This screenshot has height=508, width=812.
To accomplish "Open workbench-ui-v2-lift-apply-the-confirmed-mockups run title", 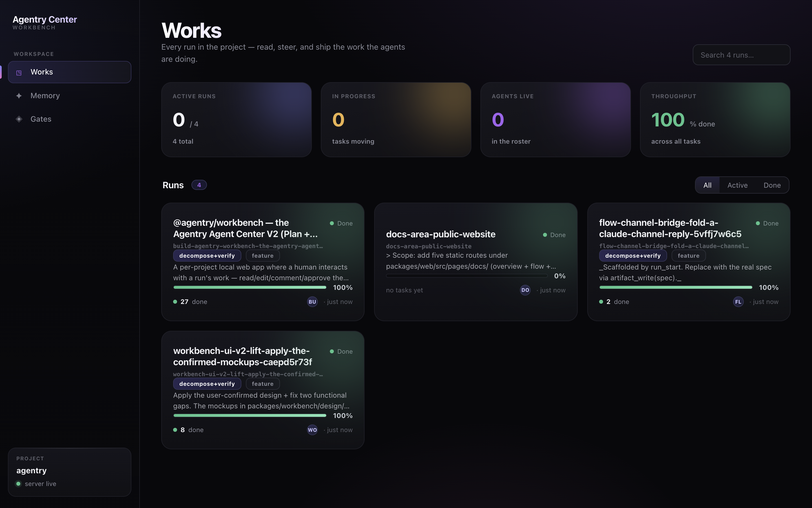I will 242,356.
